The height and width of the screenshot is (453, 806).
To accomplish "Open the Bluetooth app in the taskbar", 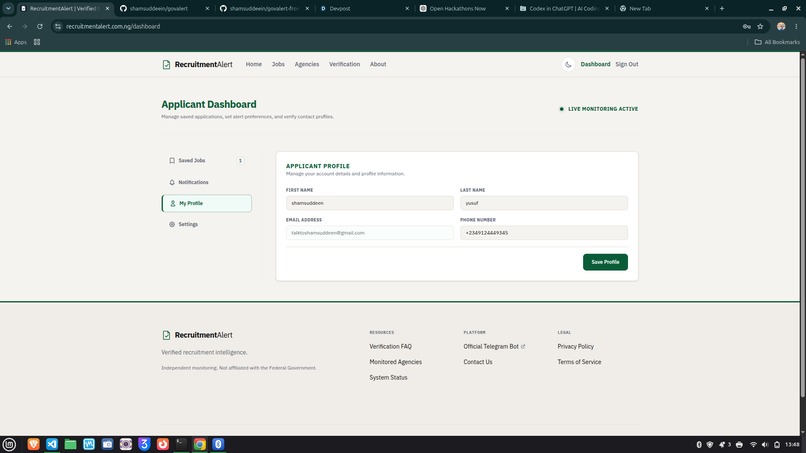I will click(218, 444).
